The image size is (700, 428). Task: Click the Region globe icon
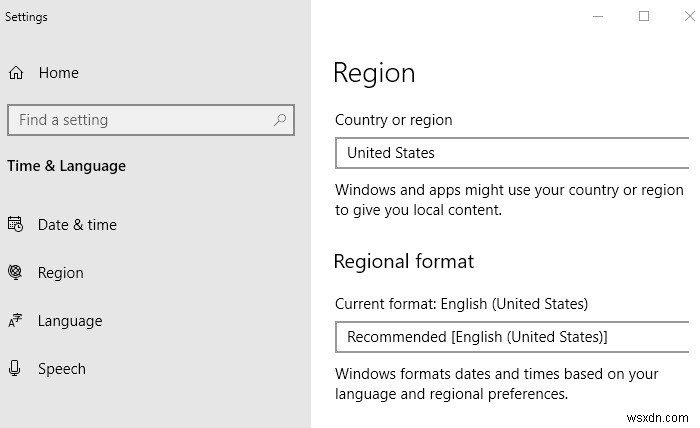[x=15, y=272]
